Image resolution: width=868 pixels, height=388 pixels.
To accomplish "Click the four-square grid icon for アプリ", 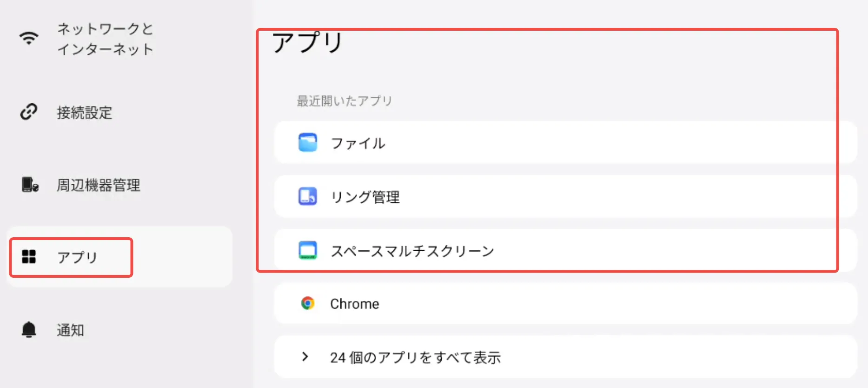I will click(29, 256).
